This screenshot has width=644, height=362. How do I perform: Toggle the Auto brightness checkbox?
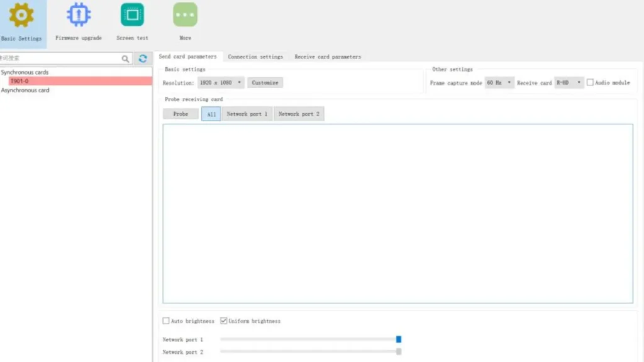coord(166,321)
